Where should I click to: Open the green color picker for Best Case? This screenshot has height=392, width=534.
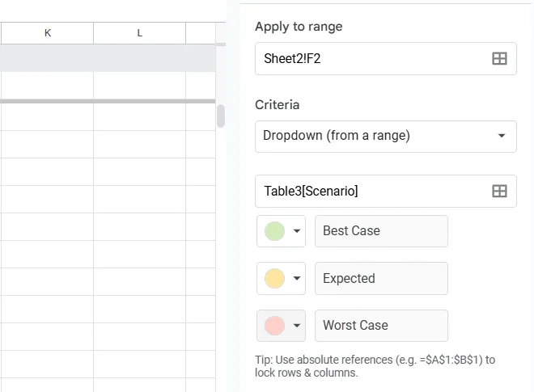coord(281,231)
